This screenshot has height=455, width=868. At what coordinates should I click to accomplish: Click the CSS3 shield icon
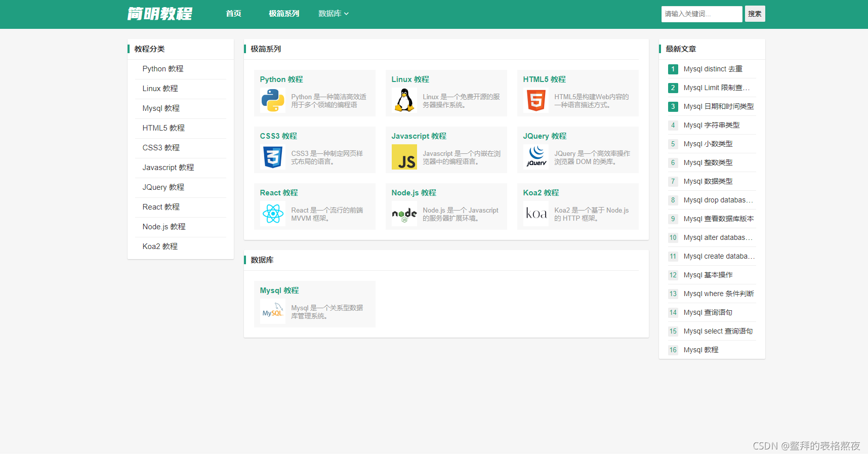pyautogui.click(x=273, y=157)
